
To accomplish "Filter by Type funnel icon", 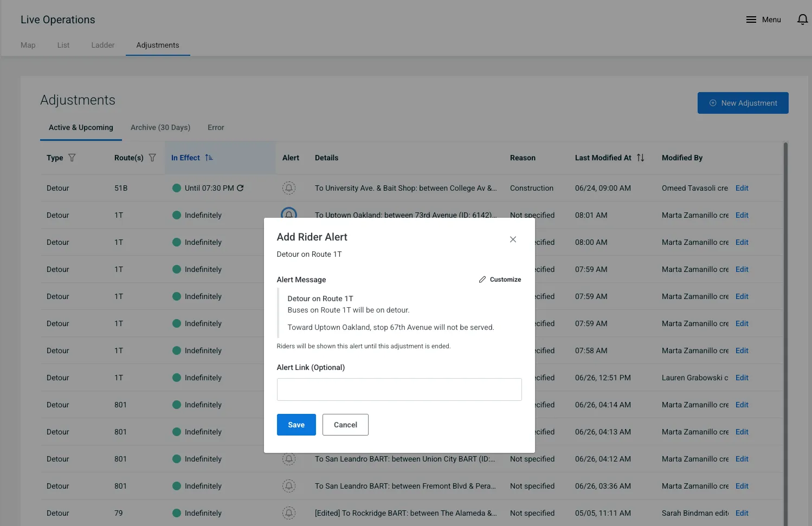I will [72, 158].
